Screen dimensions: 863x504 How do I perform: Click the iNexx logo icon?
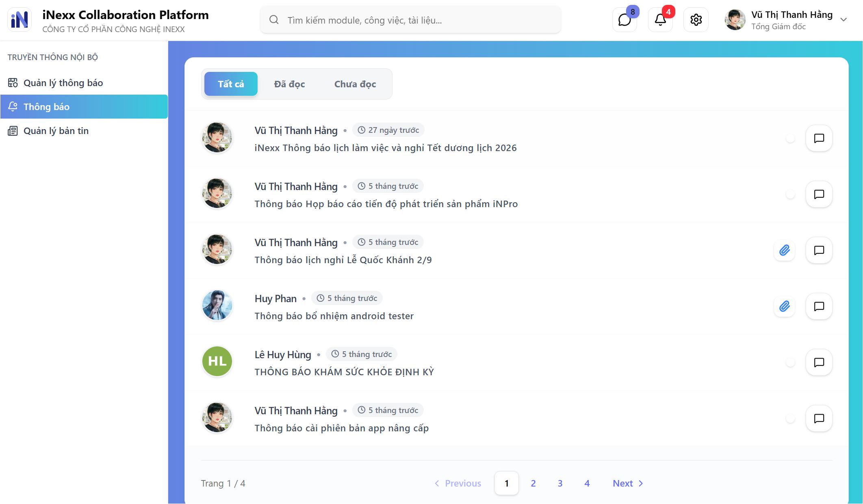click(20, 19)
